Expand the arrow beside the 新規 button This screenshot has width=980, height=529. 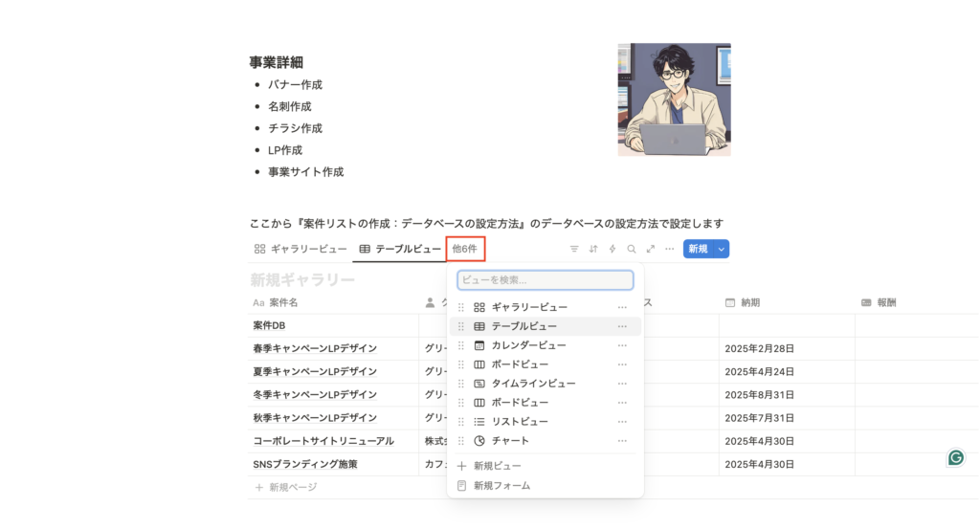tap(722, 249)
